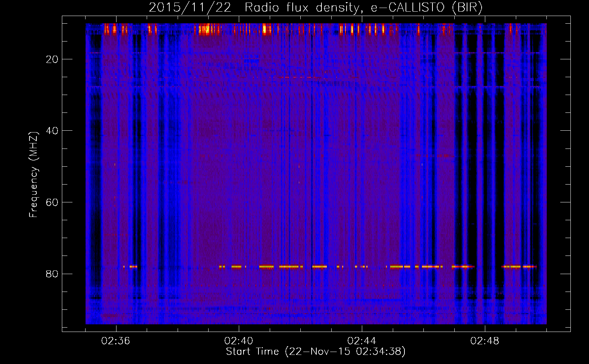This screenshot has width=589, height=364.
Task: Click the 'Frequency (MHZ)' axis label
Action: (33, 175)
